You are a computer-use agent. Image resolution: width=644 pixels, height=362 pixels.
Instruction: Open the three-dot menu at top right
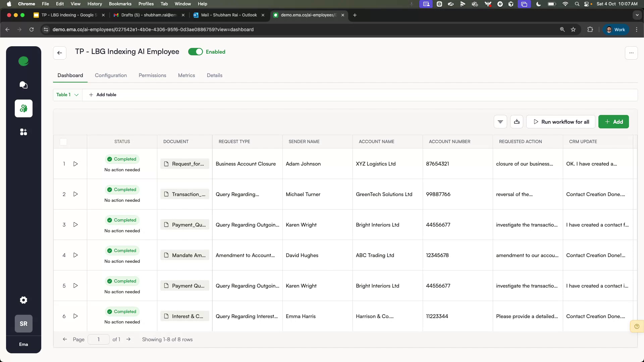(x=632, y=53)
